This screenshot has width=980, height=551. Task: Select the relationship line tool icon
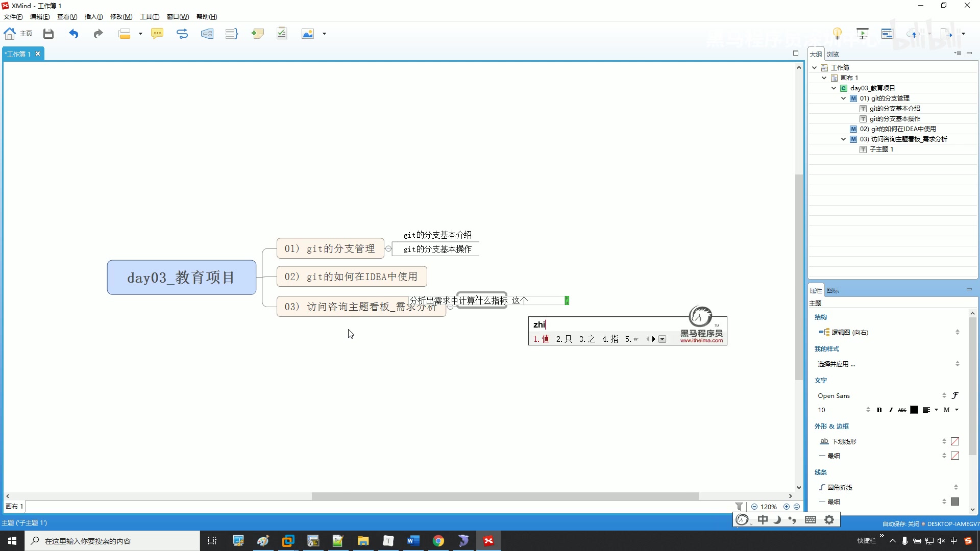coord(182,33)
